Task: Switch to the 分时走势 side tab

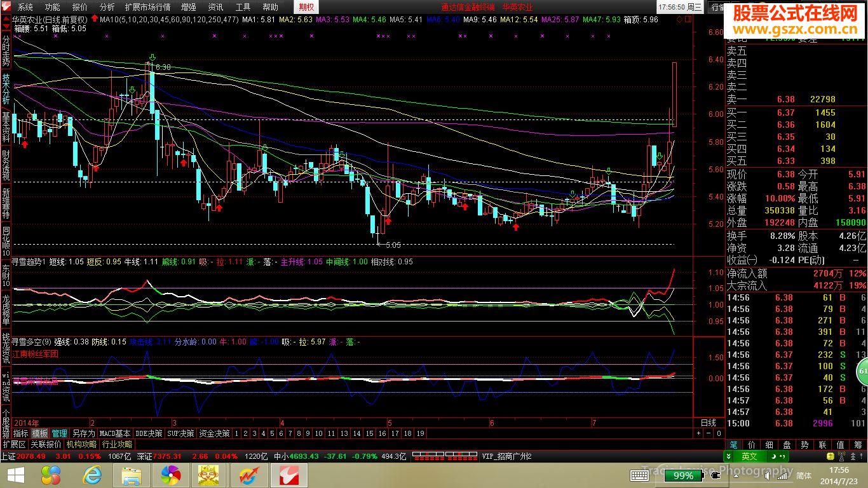Action: [6, 52]
